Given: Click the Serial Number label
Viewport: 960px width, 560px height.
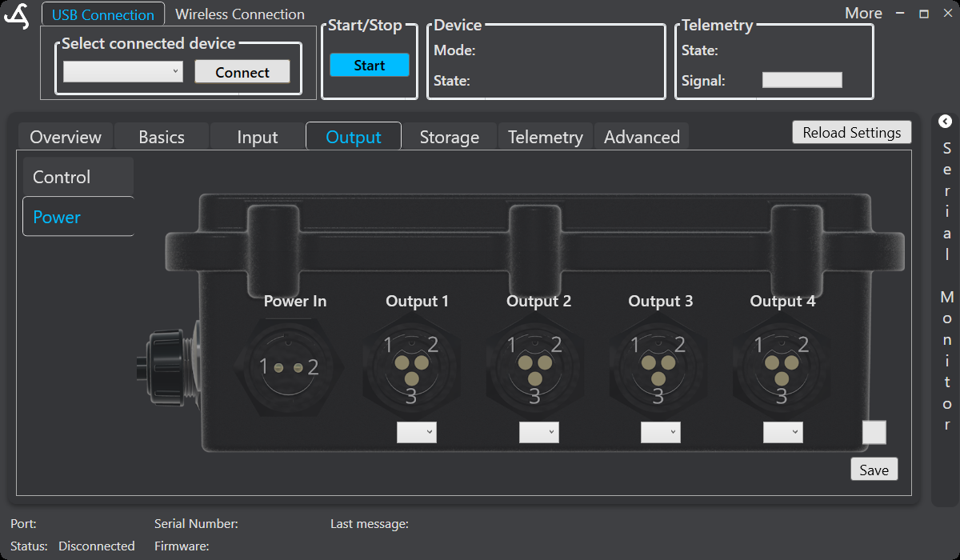Looking at the screenshot, I should point(196,524).
